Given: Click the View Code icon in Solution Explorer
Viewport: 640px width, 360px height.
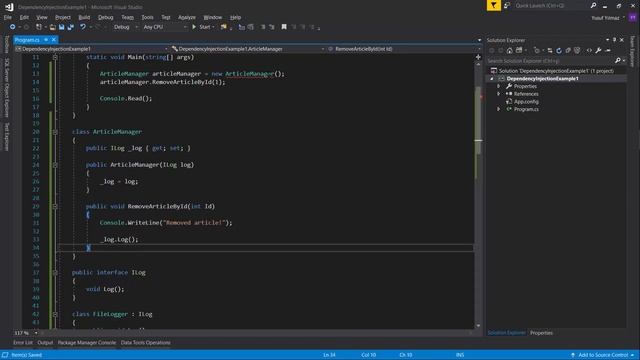Looking at the screenshot, I should 589,51.
